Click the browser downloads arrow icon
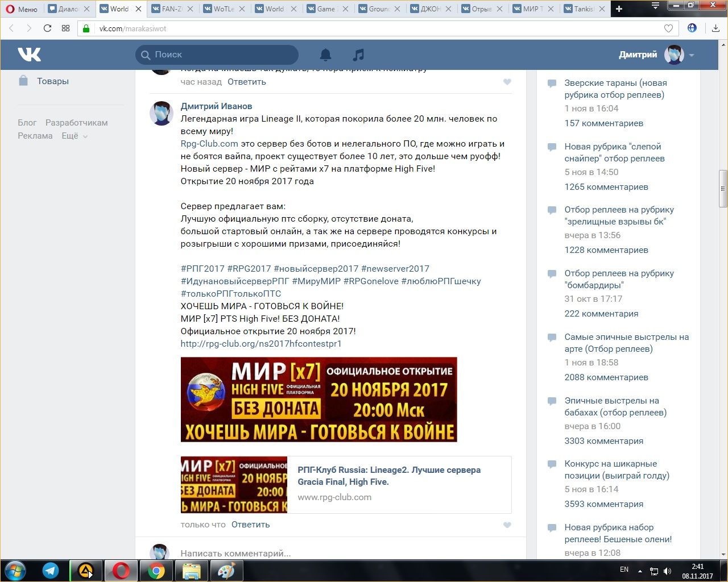The width and height of the screenshot is (728, 582). (715, 28)
